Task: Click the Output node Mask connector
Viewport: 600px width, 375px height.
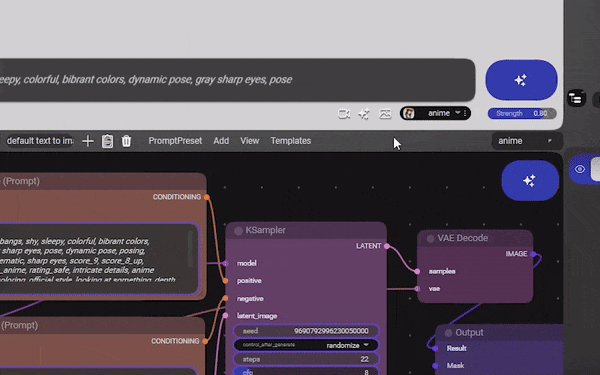Action: point(435,366)
